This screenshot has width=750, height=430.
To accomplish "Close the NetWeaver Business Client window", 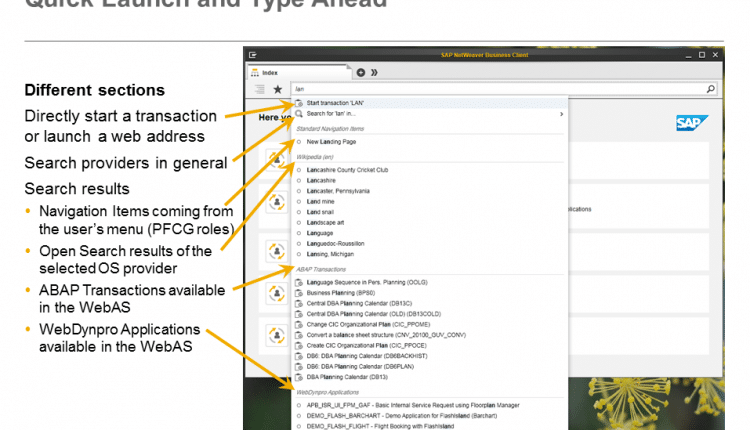I will tap(715, 55).
